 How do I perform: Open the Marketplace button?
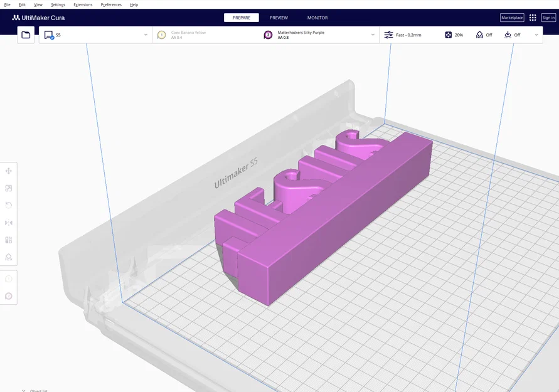pos(512,18)
